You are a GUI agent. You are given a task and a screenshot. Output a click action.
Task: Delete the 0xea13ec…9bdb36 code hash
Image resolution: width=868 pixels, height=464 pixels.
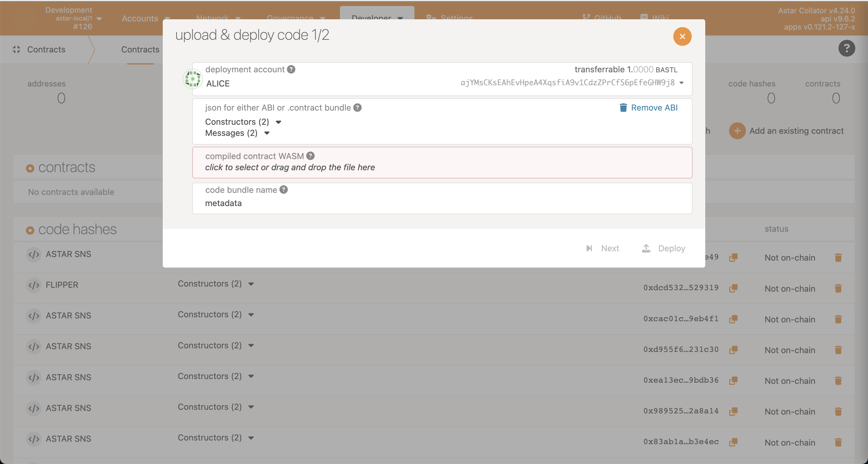point(838,381)
